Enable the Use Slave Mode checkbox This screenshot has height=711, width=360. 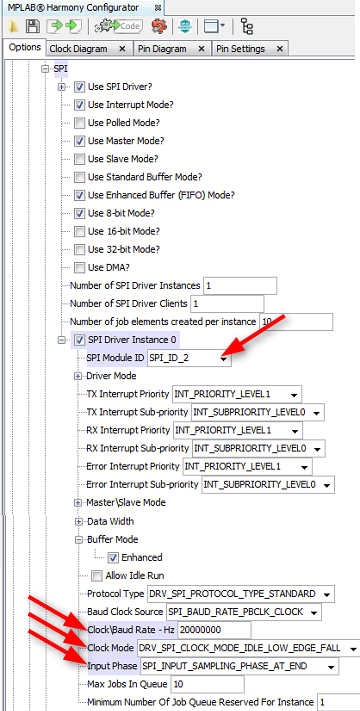click(80, 159)
